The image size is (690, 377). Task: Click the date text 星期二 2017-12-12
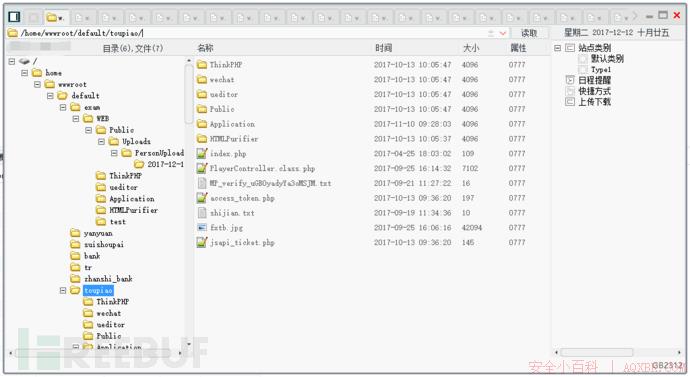(598, 32)
